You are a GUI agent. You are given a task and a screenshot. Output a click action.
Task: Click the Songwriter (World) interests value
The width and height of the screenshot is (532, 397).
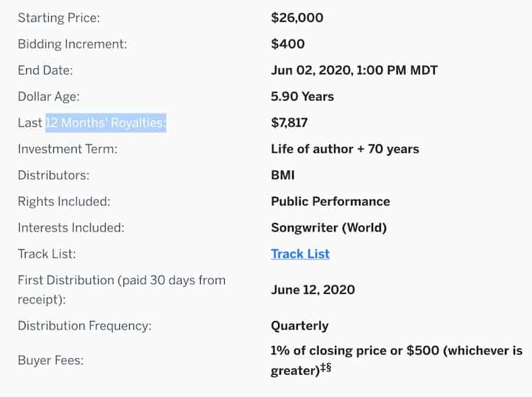coord(328,228)
